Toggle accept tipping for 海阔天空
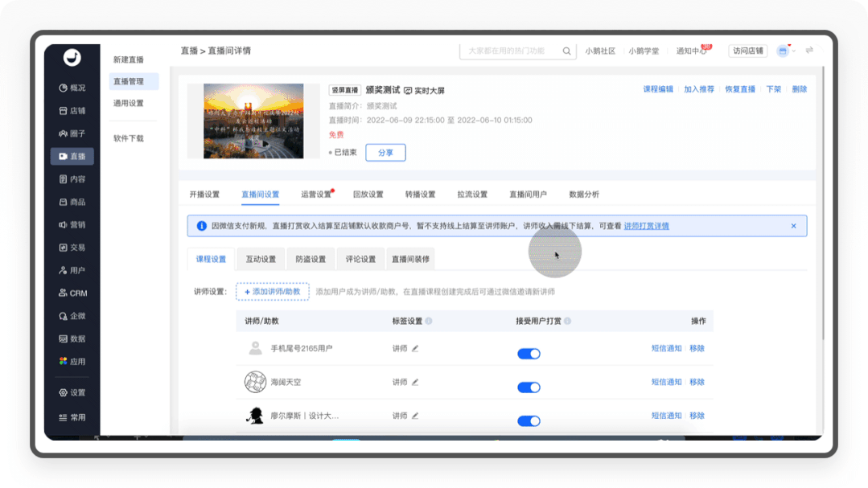The height and width of the screenshot is (488, 868). point(529,388)
